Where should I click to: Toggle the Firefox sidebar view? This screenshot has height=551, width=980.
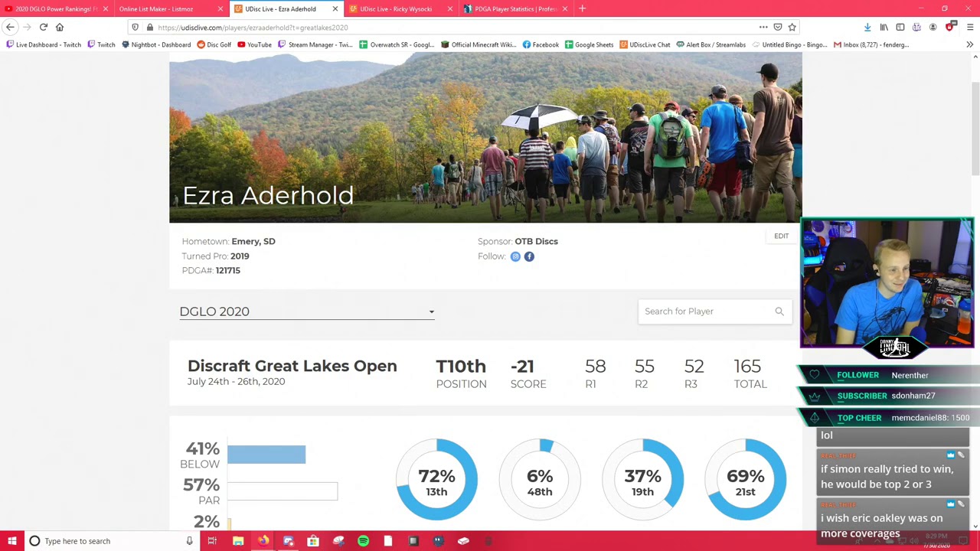coord(900,28)
